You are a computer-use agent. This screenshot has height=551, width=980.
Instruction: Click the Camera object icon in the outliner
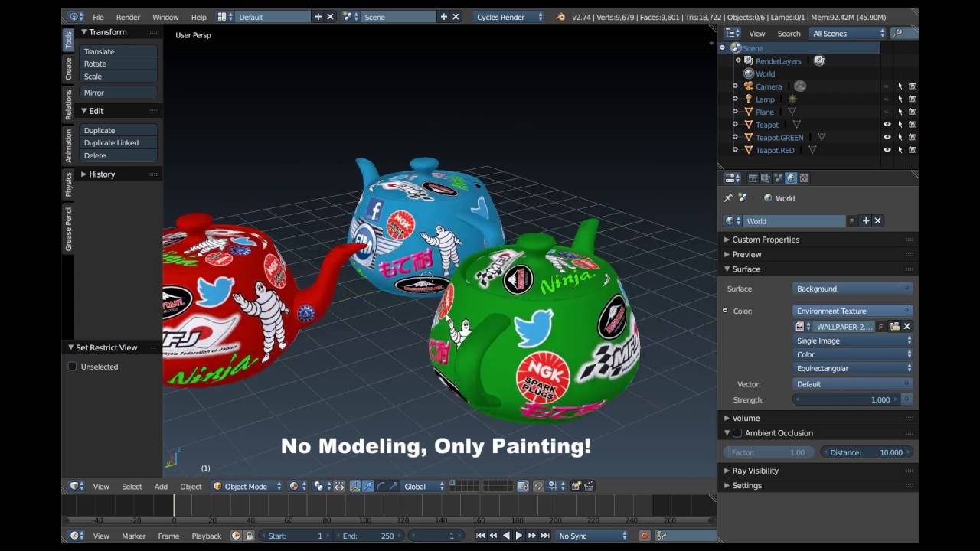coord(749,86)
